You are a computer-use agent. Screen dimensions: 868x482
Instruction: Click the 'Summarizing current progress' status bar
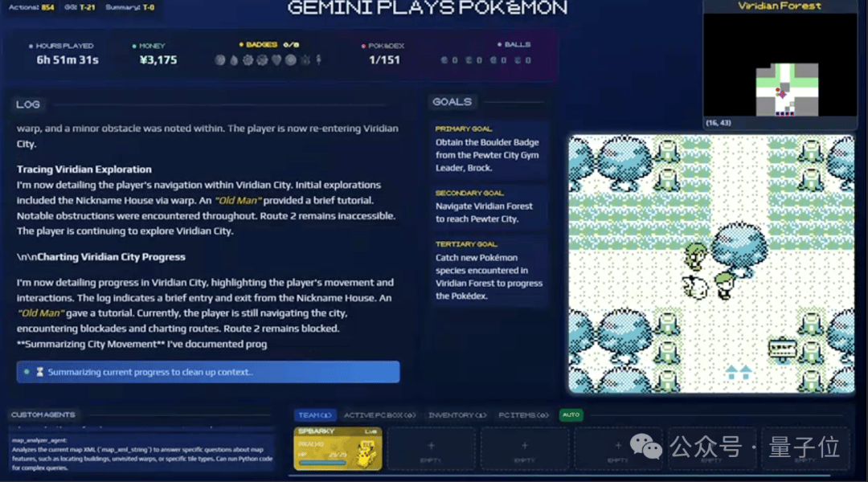pos(208,372)
